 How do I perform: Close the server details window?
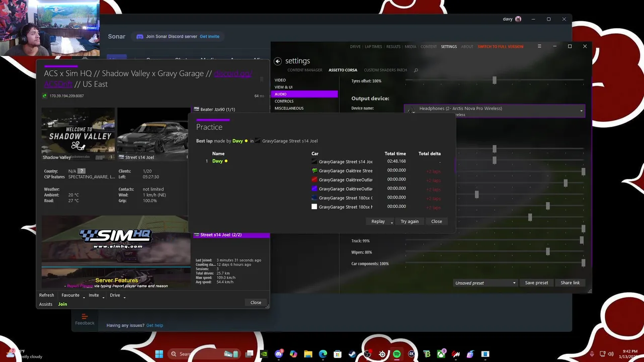tap(256, 302)
